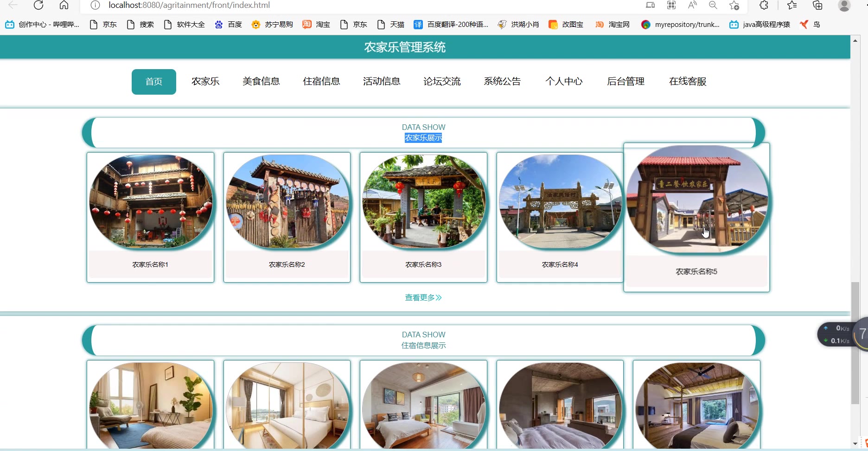This screenshot has height=451, width=868.
Task: Open the 系统公告 navigation item
Action: click(x=502, y=82)
